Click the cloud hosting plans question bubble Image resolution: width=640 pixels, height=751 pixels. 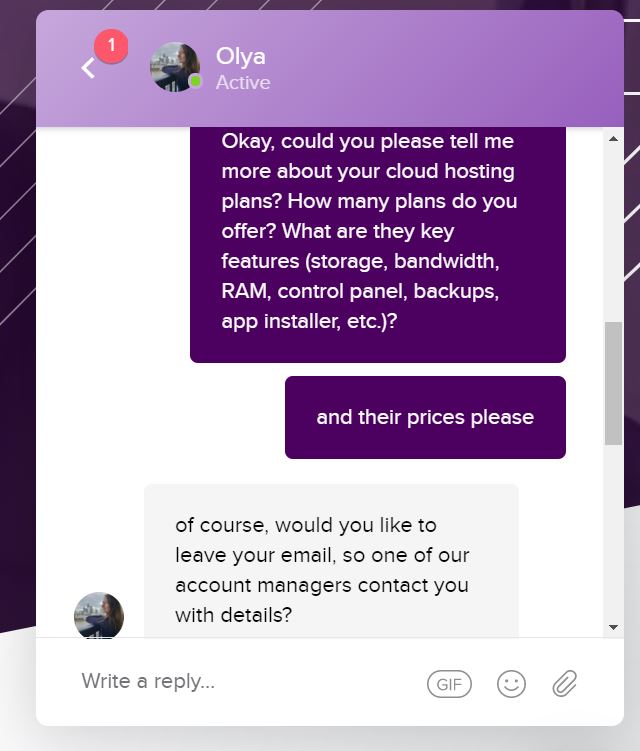pos(378,244)
